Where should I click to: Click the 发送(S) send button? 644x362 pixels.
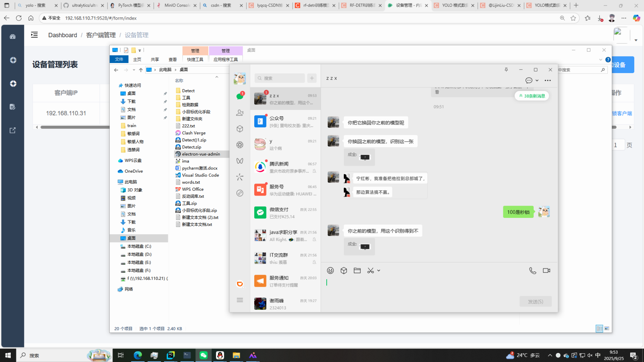pyautogui.click(x=535, y=301)
